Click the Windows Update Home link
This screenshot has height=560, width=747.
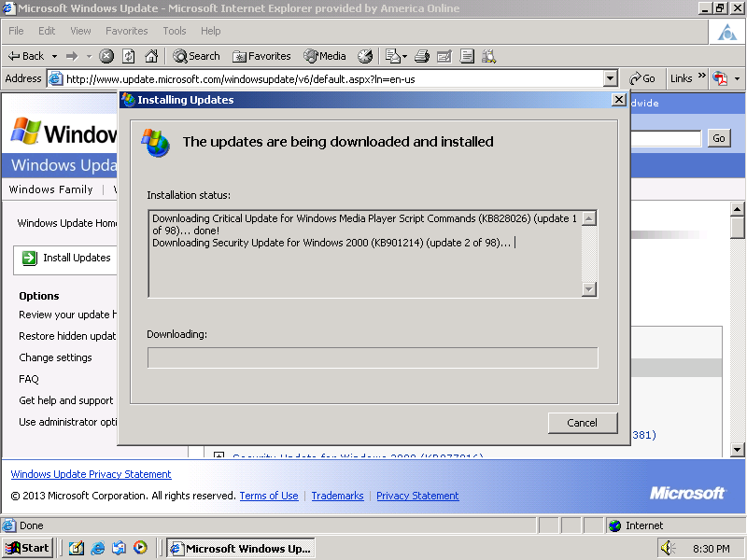point(66,223)
